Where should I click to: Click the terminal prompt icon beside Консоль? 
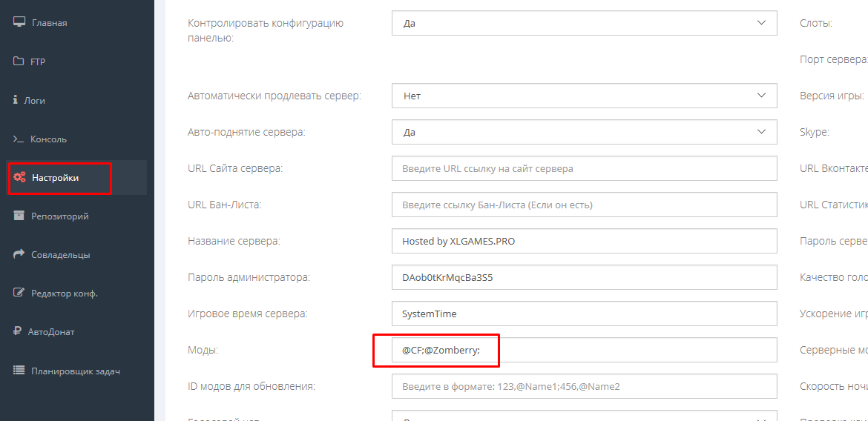click(x=19, y=139)
